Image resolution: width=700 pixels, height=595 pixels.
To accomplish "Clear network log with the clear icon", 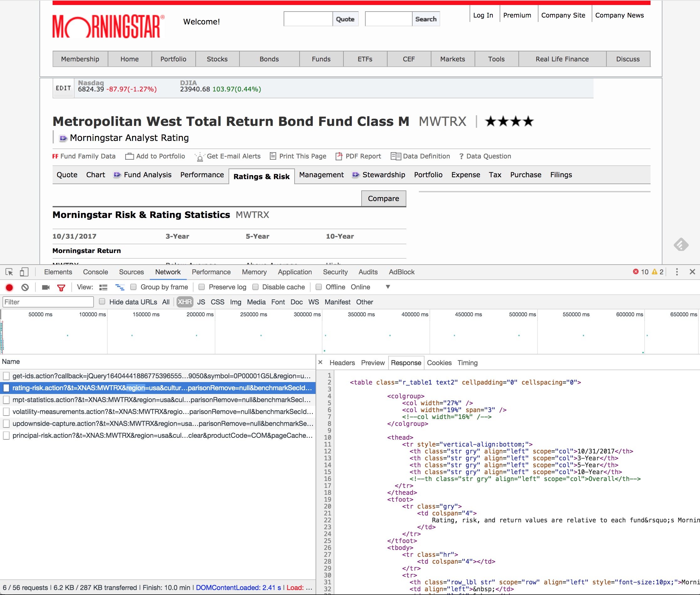I will point(25,287).
